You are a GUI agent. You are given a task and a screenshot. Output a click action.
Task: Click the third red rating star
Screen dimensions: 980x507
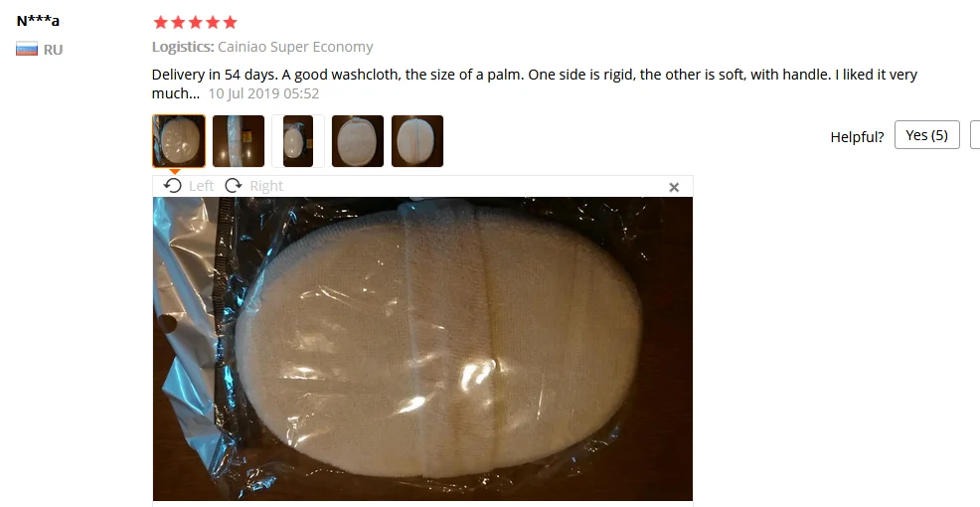click(196, 23)
